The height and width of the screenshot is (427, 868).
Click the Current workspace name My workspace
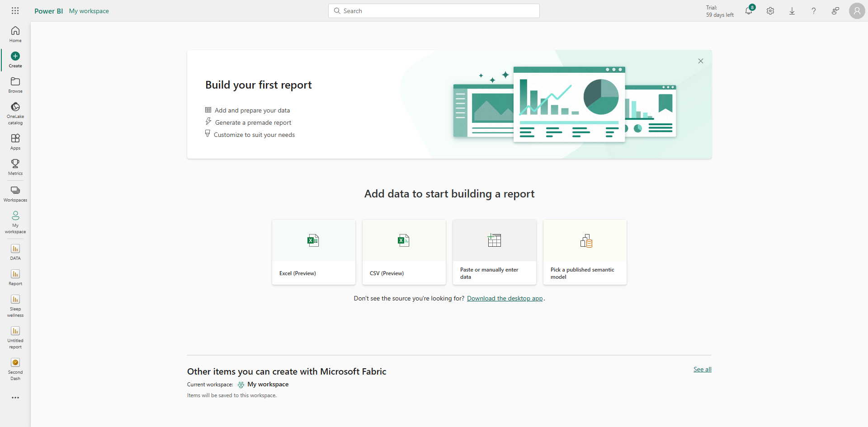point(268,385)
